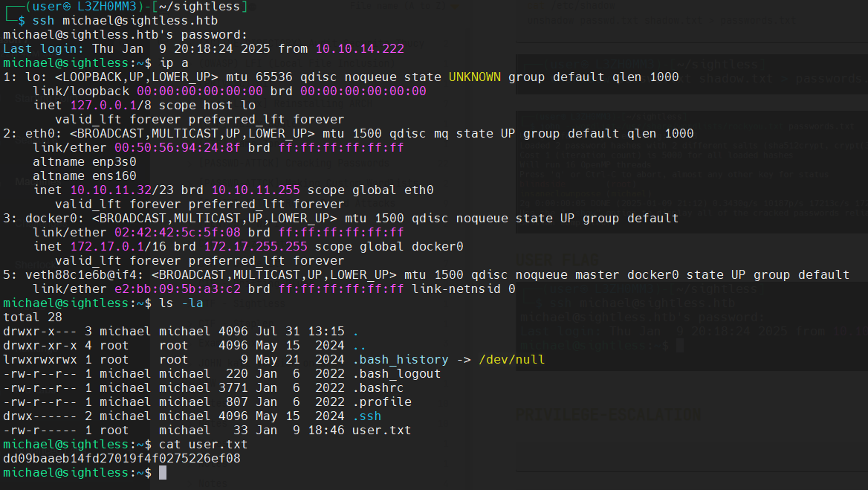Select broadcast address 172.17.255.255
The width and height of the screenshot is (868, 490).
[255, 246]
